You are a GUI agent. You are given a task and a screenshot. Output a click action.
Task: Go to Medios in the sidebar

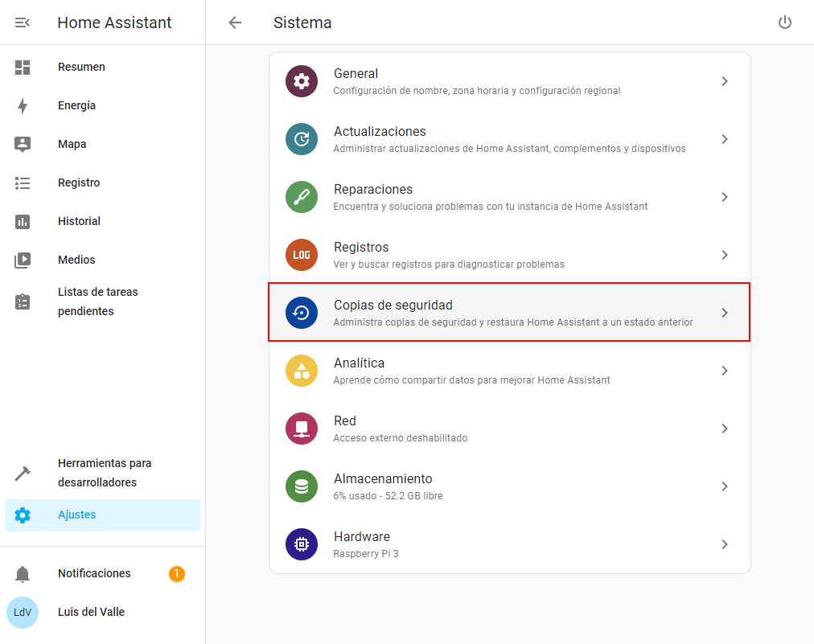(x=102, y=260)
